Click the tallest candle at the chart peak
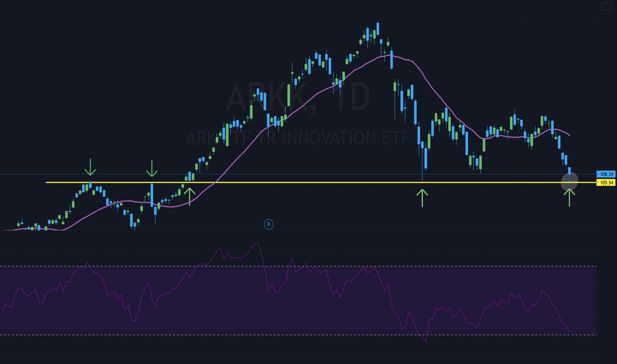This screenshot has width=617, height=364. coord(378,28)
